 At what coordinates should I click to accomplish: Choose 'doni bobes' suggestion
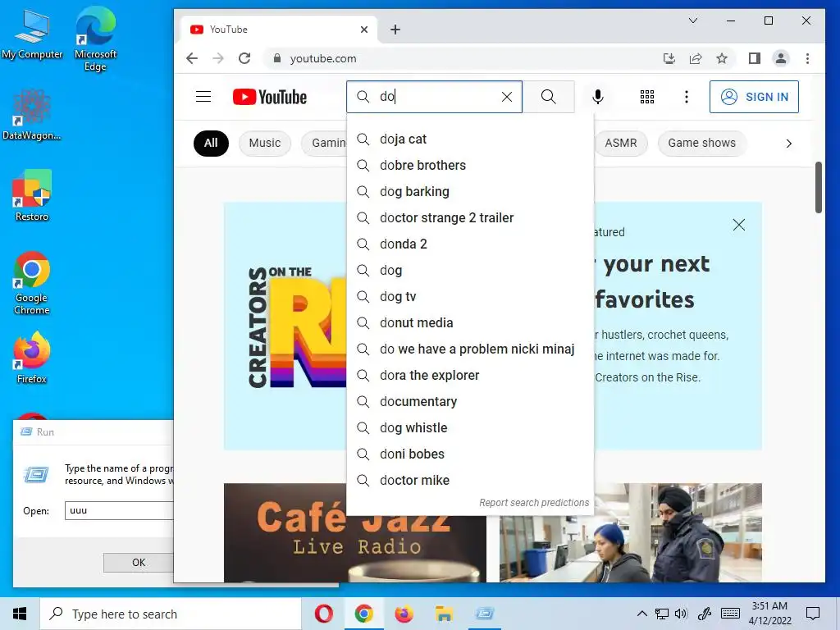(470, 454)
